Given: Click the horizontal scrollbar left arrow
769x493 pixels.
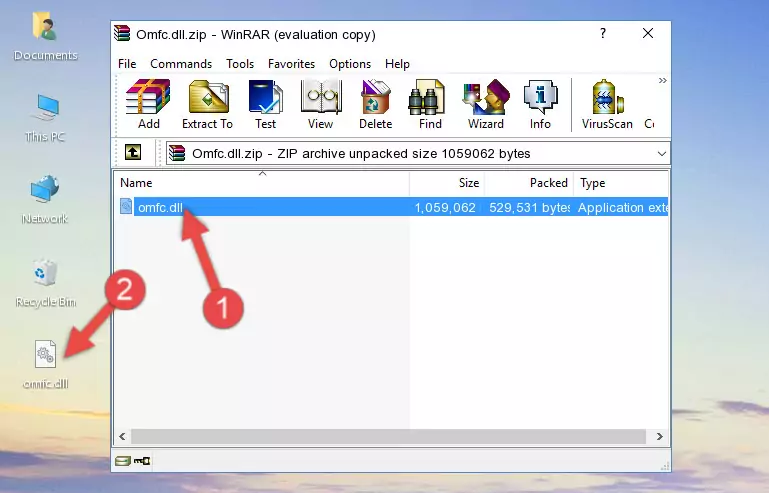Looking at the screenshot, I should [x=123, y=436].
